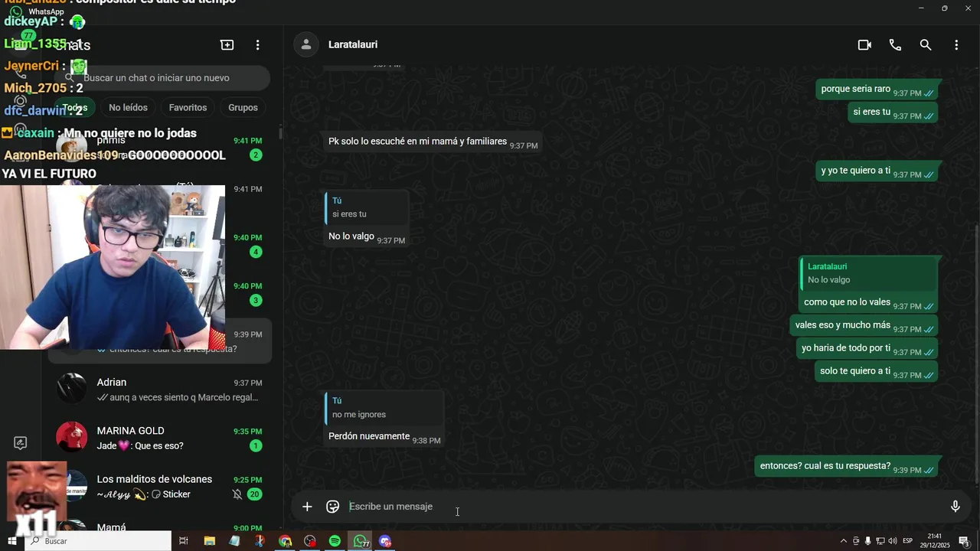Open the conversation three-dot menu
This screenshot has height=551, width=980.
[x=956, y=45]
